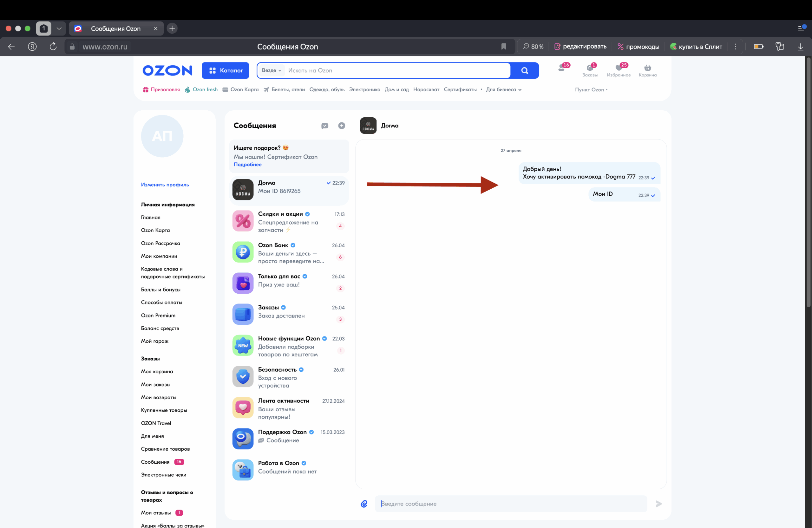Click редактировать toolbar button
The width and height of the screenshot is (812, 528).
point(580,47)
